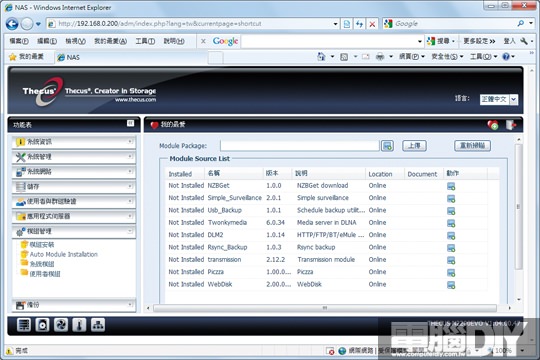Install Twonkymedia using its action icon
This screenshot has height=360, width=540.
click(451, 224)
